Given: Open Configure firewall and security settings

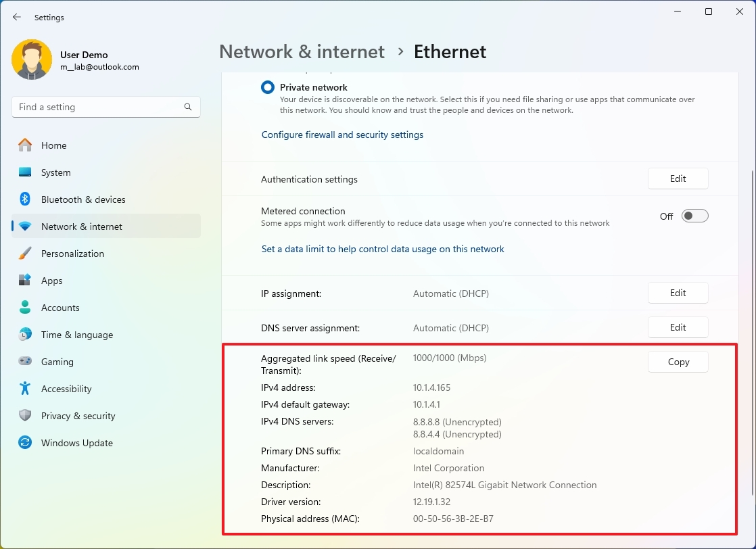Looking at the screenshot, I should pos(342,135).
